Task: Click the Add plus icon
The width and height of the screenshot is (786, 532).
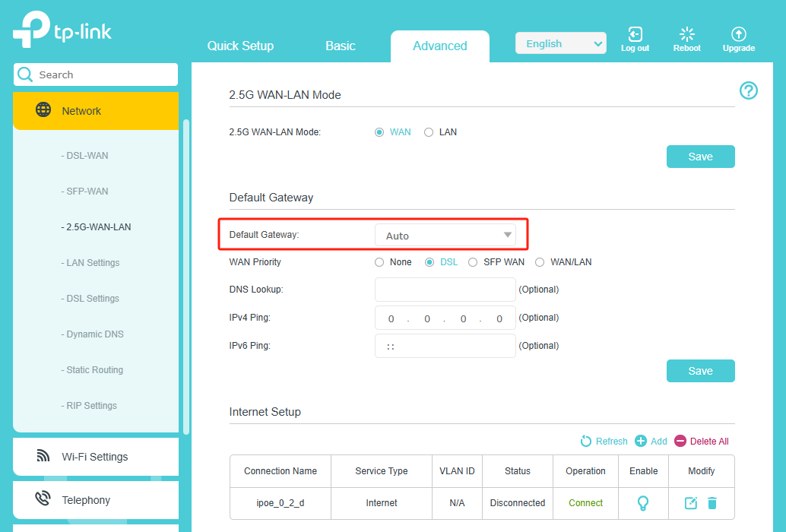Action: (641, 442)
